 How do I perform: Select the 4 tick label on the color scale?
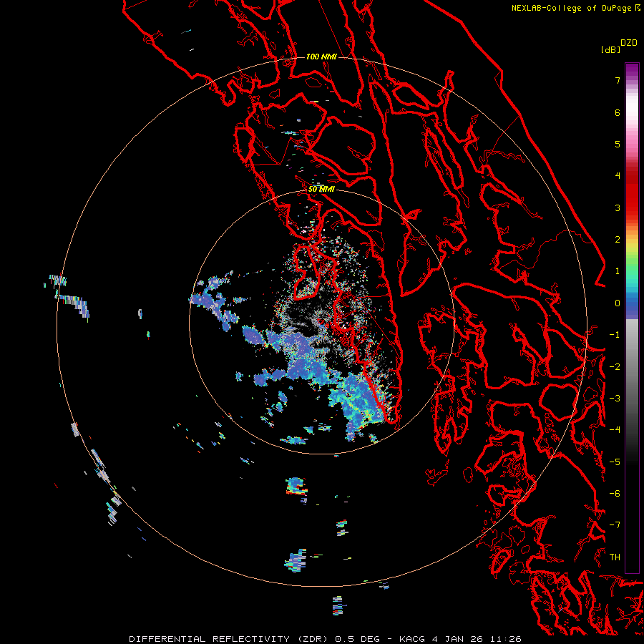click(618, 176)
